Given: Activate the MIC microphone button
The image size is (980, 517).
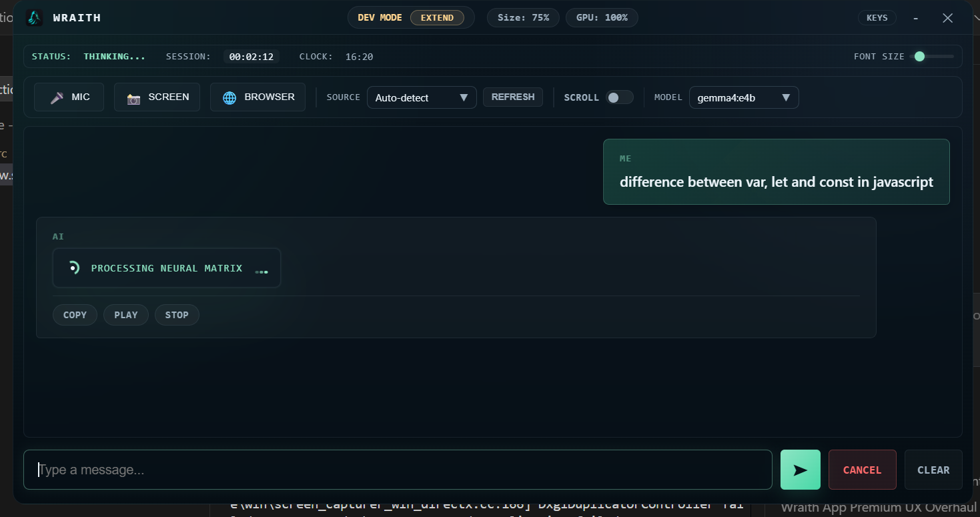Looking at the screenshot, I should pyautogui.click(x=69, y=97).
